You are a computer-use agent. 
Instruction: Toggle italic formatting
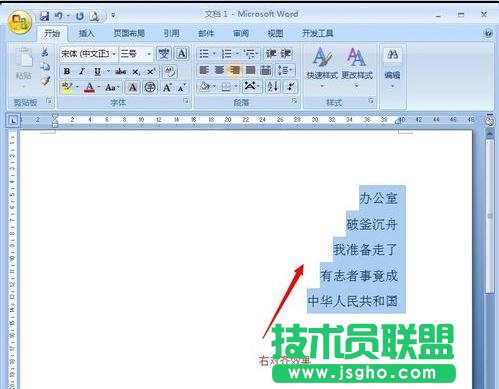(x=82, y=71)
